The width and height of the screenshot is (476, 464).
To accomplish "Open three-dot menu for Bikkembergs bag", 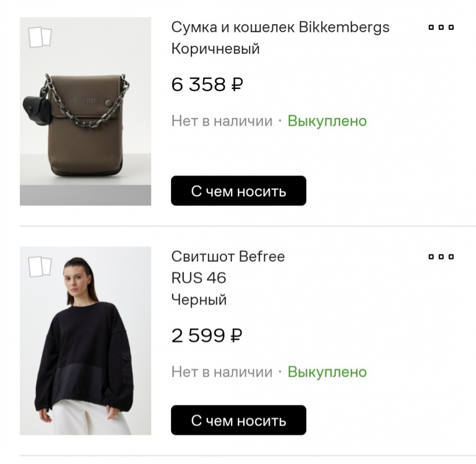I will (x=441, y=28).
